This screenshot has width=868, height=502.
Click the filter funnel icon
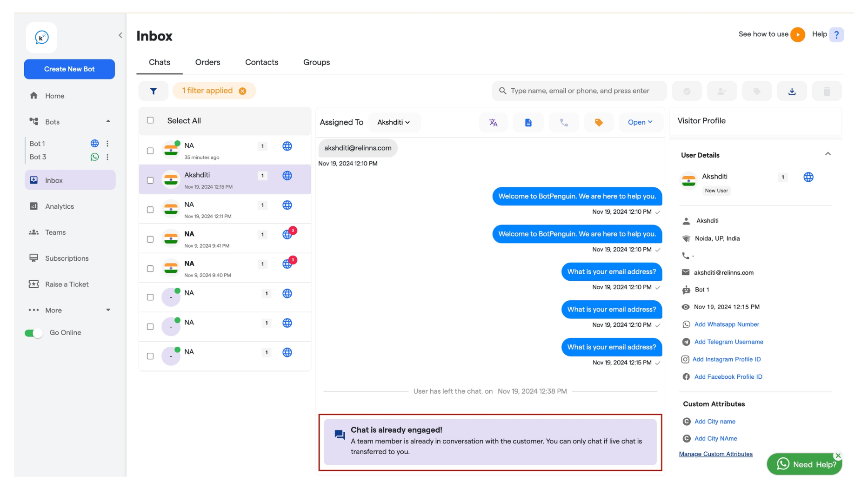click(154, 91)
